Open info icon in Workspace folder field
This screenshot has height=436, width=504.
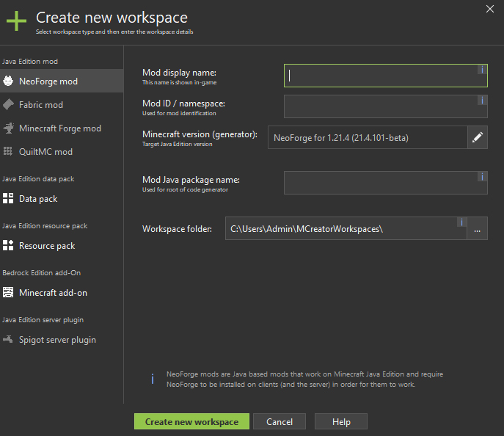[461, 222]
